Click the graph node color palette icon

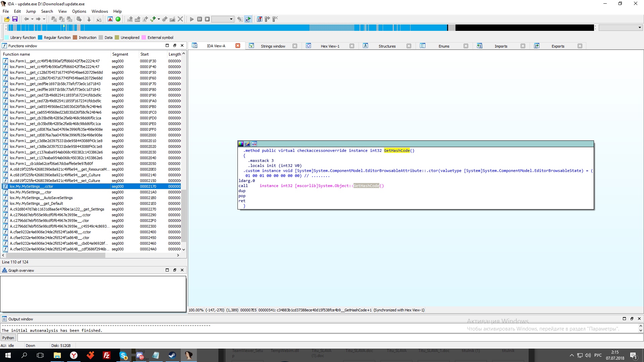click(241, 144)
